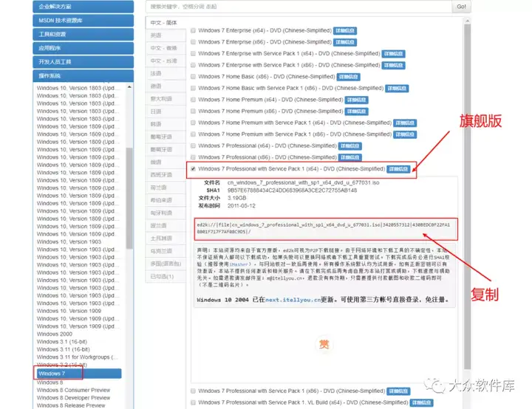Check Windows 7 Enterprise (x86) DVD checkbox
This screenshot has width=532, height=409.
pyautogui.click(x=193, y=42)
